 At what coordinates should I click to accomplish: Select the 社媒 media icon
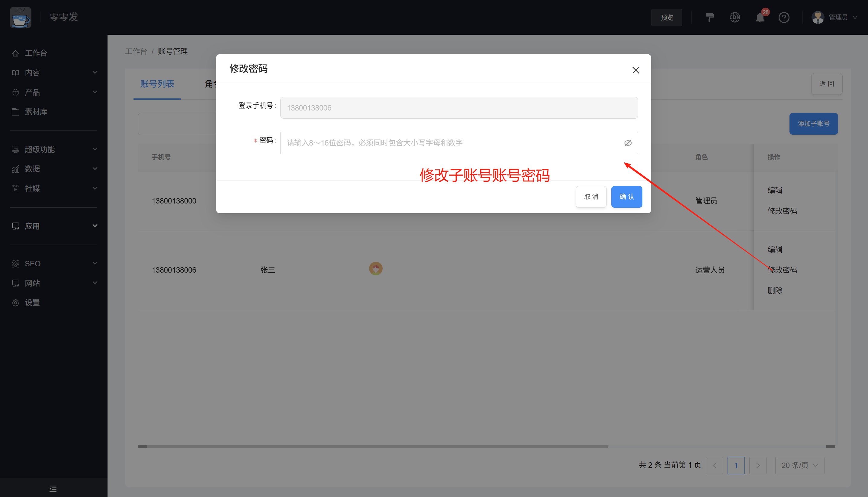[x=16, y=188]
